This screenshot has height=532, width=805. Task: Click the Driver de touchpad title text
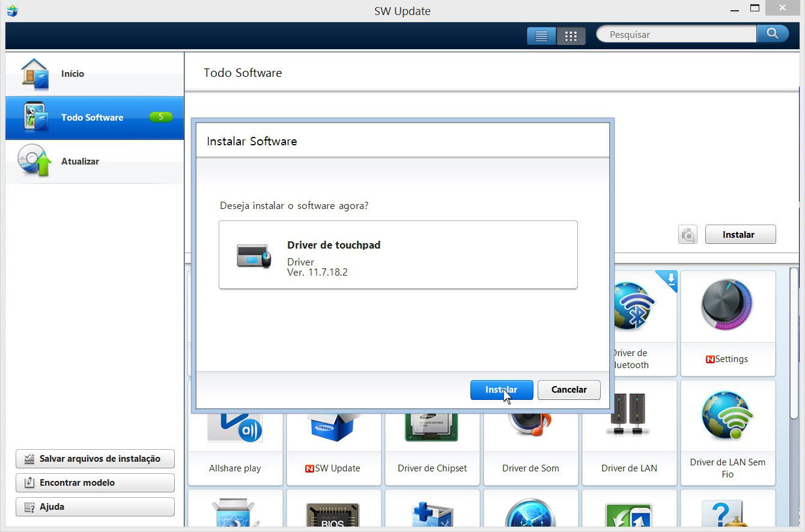coord(334,245)
